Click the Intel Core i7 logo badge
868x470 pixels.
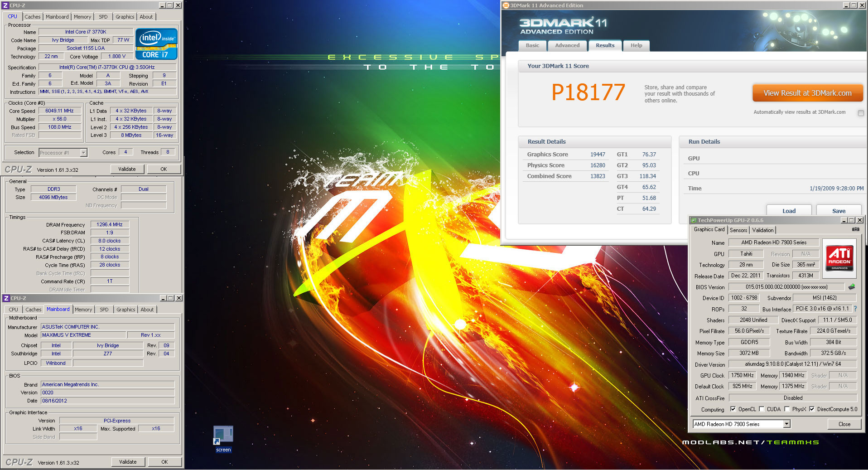pos(156,44)
